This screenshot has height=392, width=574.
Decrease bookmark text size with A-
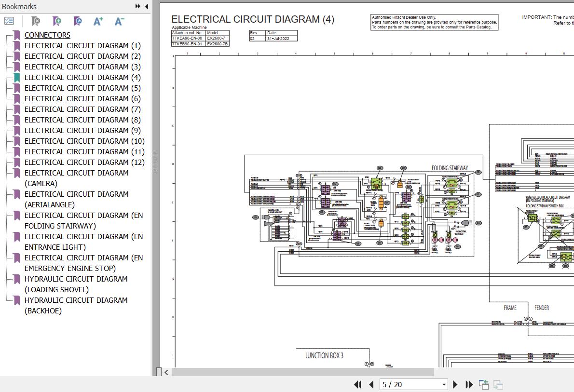coord(119,21)
